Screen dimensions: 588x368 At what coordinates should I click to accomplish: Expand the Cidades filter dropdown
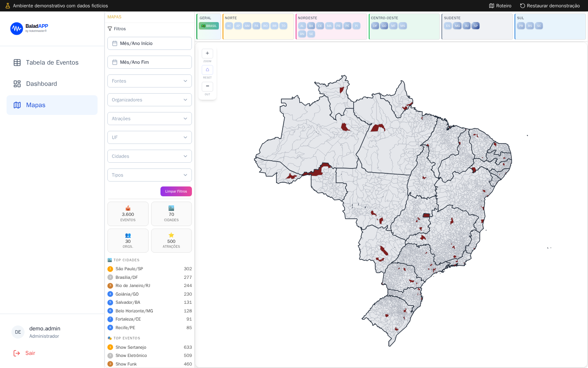coord(149,156)
